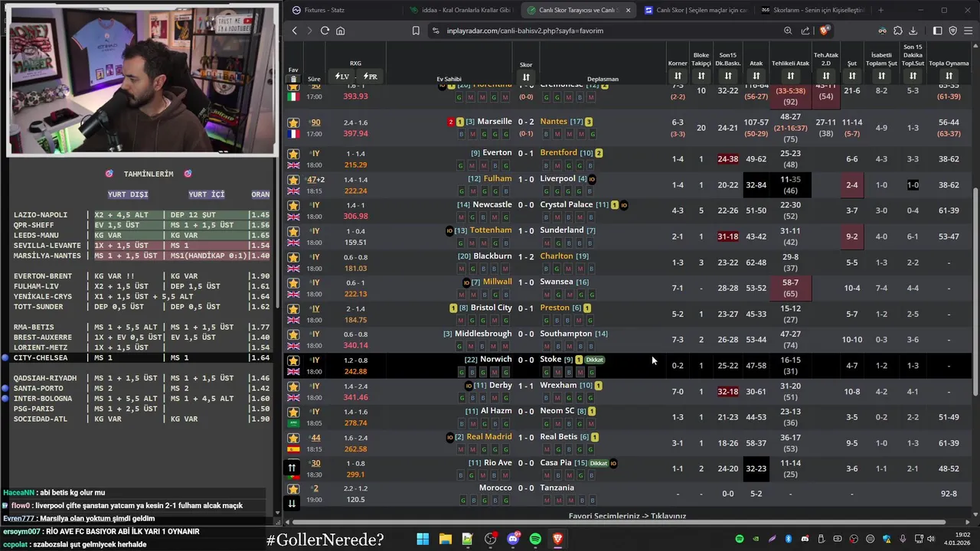Sort matches by Atak column
980x551 pixels.
pos(756,76)
